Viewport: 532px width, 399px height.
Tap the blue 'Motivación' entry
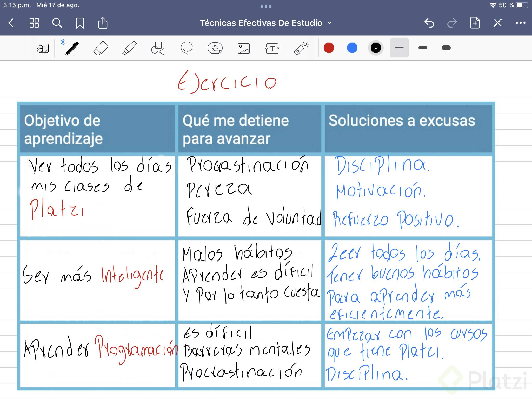click(x=381, y=191)
